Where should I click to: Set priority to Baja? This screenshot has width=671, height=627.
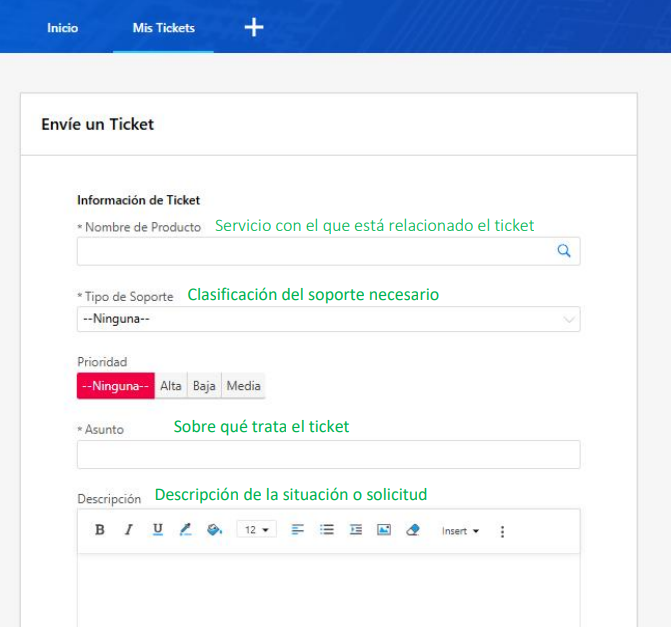(204, 386)
